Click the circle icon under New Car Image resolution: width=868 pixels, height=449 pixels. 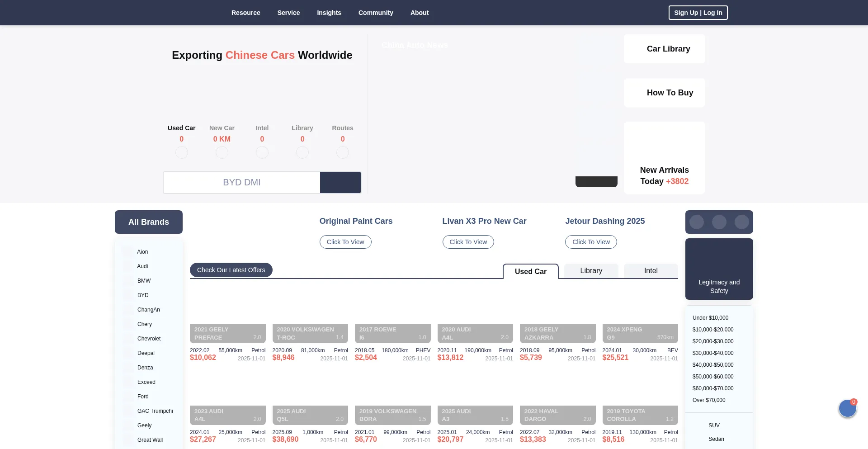point(222,152)
